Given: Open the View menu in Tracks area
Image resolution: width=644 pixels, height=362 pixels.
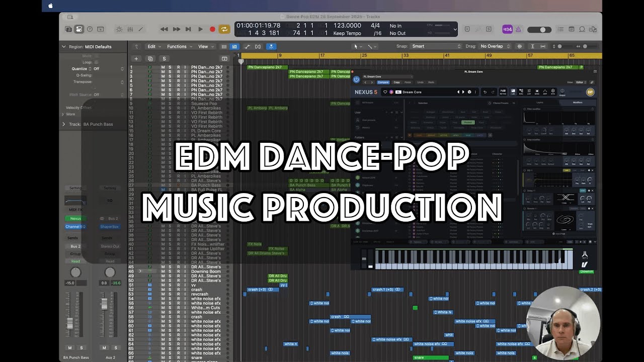Looking at the screenshot, I should tap(205, 46).
